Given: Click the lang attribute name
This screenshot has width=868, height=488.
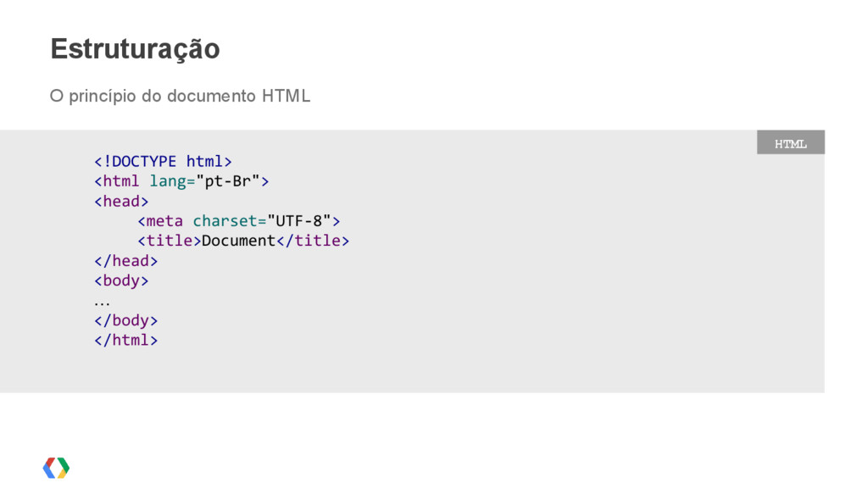Looking at the screenshot, I should [x=168, y=182].
